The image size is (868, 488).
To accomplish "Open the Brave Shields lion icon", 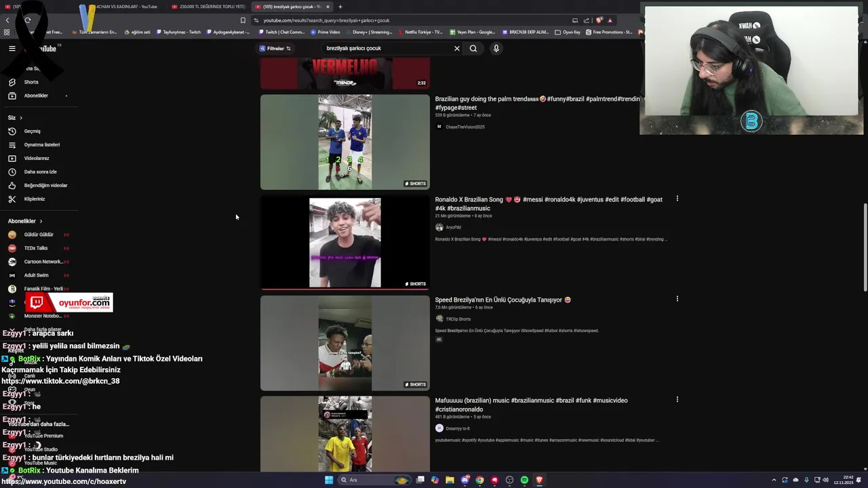I will (x=599, y=20).
